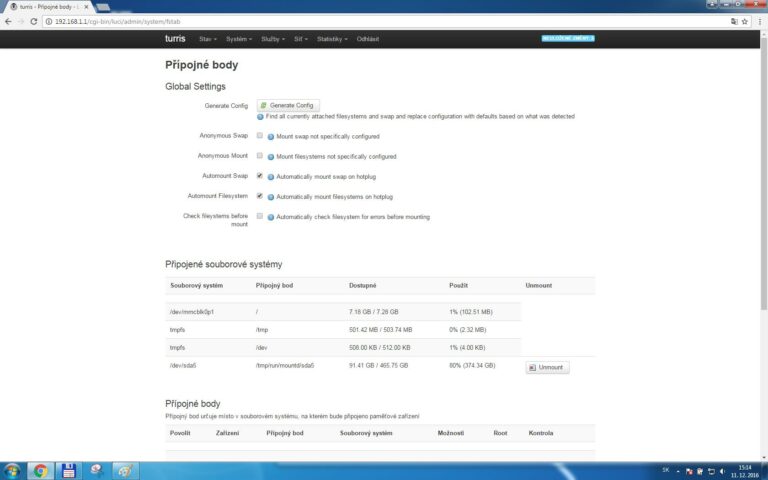
Task: Click the 91.41 GB / 465.75 GB value
Action: click(x=378, y=365)
